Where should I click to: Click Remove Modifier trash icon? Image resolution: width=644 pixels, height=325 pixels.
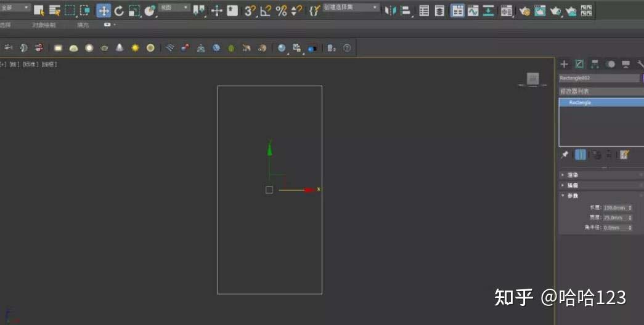pyautogui.click(x=609, y=154)
